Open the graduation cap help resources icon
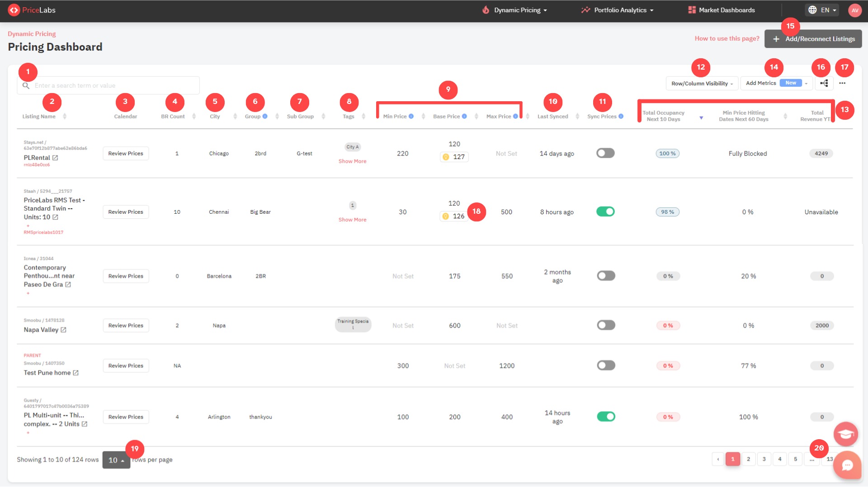The height and width of the screenshot is (488, 868). [846, 434]
